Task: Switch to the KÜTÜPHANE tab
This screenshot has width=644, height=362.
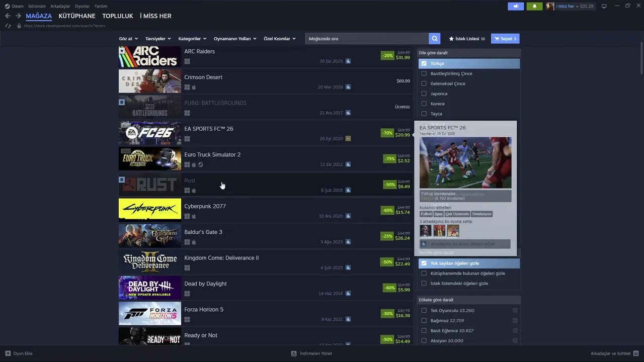Action: pos(77,16)
